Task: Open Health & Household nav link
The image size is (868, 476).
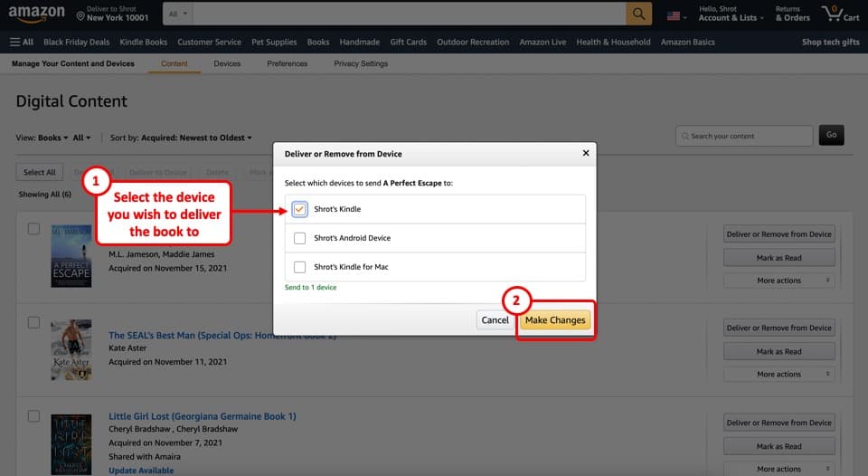Action: (613, 43)
